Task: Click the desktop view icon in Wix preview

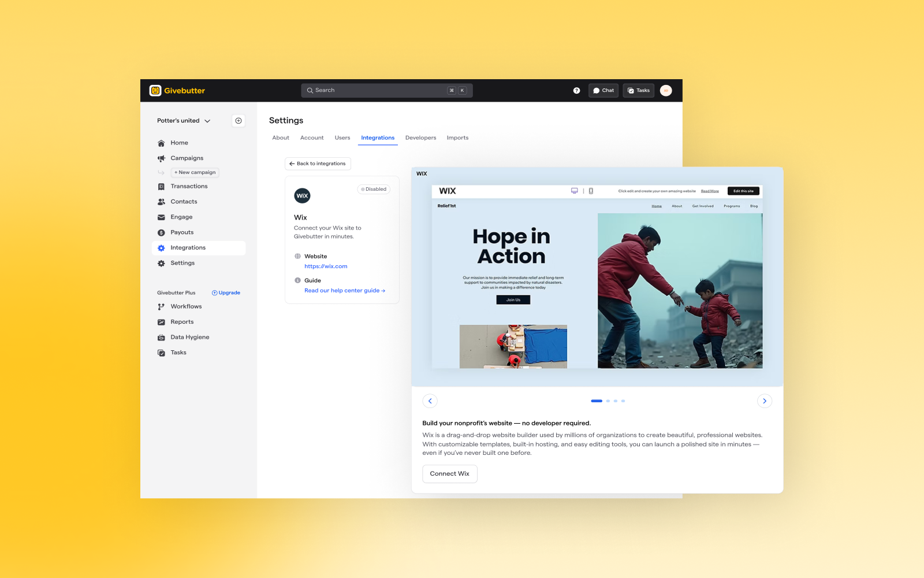Action: (x=575, y=191)
